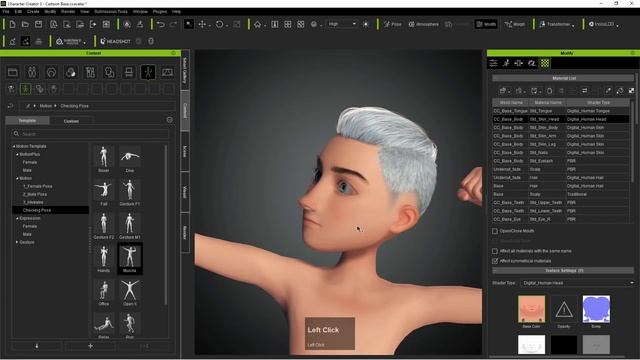Image resolution: width=640 pixels, height=360 pixels.
Task: Click the apply down-arrow button below tree
Action: pyautogui.click(x=37, y=346)
